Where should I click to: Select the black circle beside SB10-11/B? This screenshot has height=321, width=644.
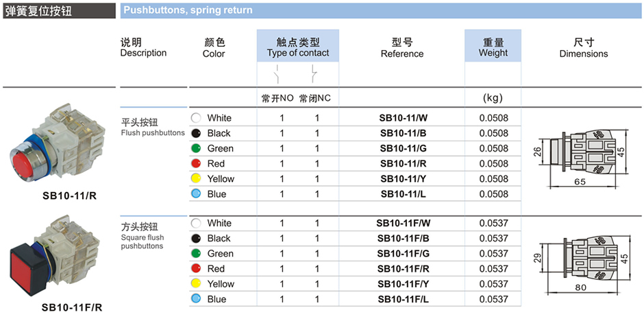click(x=197, y=133)
